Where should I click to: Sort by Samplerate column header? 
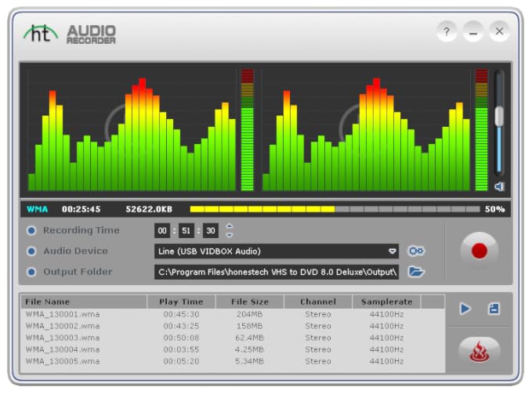[x=386, y=302]
